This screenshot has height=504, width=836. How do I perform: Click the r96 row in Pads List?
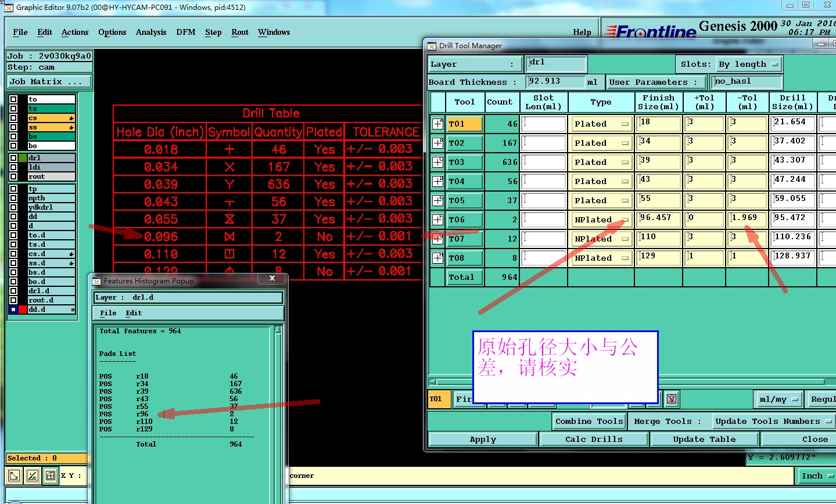click(x=167, y=414)
